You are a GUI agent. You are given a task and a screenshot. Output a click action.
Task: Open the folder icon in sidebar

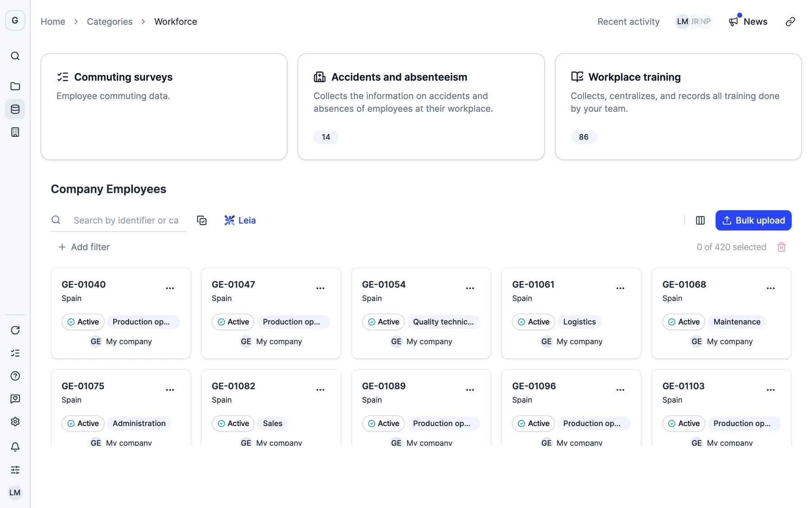click(x=15, y=86)
